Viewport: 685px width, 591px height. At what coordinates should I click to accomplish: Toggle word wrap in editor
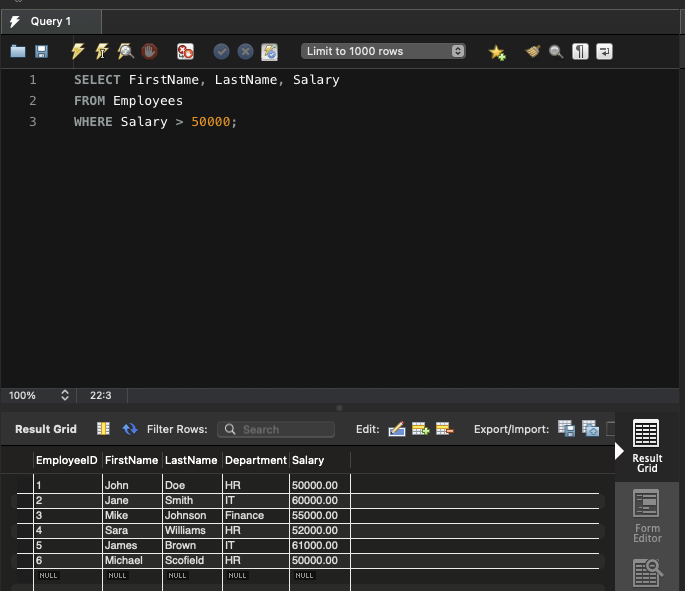[x=604, y=52]
